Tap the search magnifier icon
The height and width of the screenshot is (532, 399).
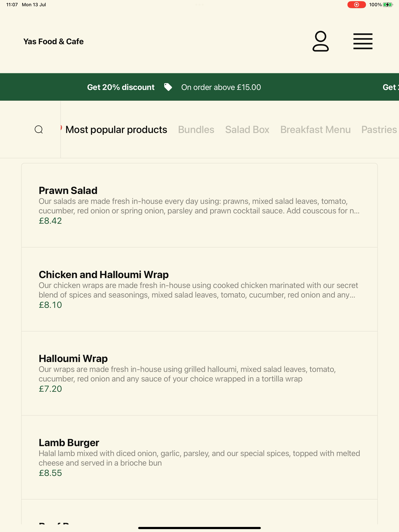(39, 129)
